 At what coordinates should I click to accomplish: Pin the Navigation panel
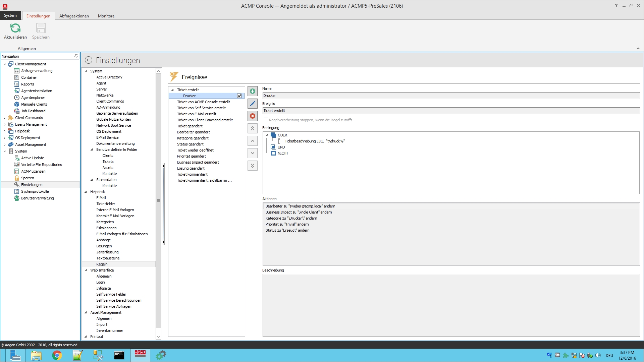pos(76,56)
